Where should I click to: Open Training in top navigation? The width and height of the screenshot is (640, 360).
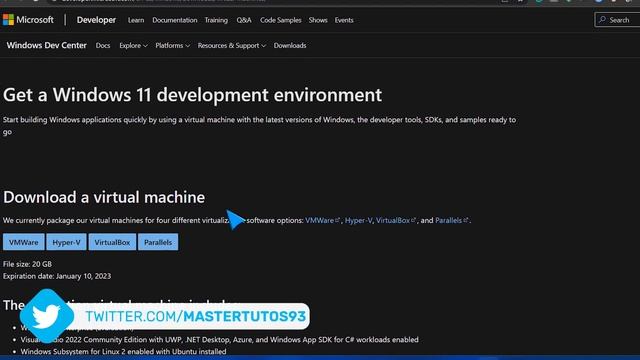(x=216, y=20)
